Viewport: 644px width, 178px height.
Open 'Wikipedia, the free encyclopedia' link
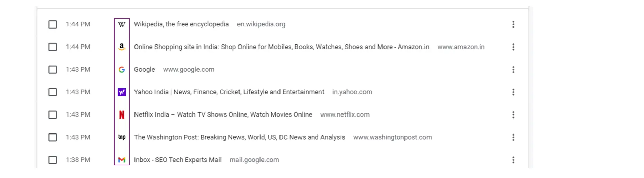[x=181, y=24]
